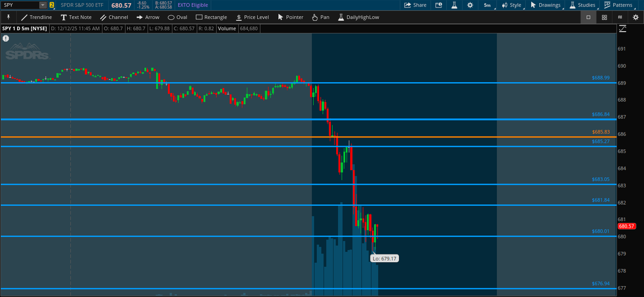Click the yellow number 2 link badge
Screen dimensions: 644x297
coord(52,5)
